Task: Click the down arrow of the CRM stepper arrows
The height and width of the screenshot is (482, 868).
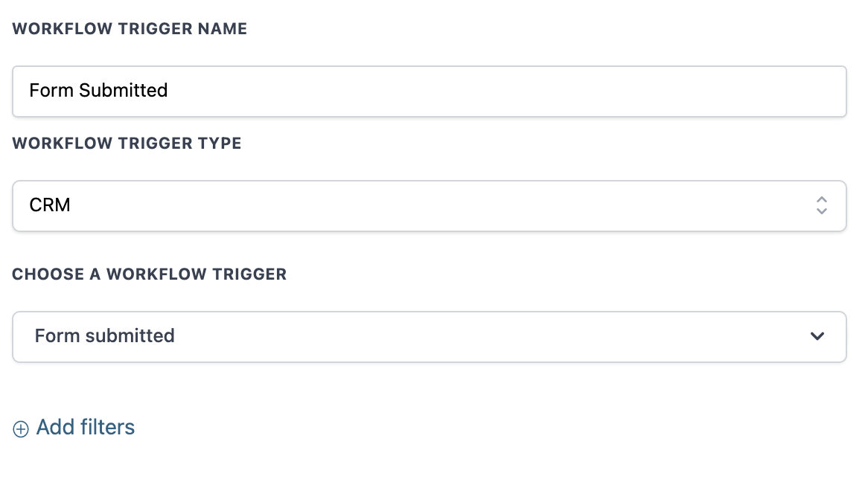Action: point(822,211)
